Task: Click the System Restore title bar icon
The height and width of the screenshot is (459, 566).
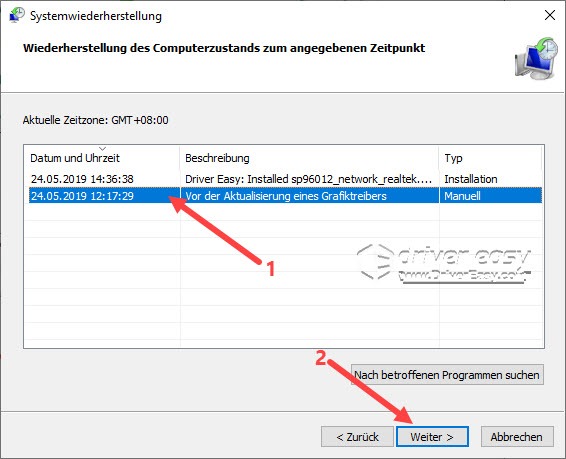Action: (16, 16)
